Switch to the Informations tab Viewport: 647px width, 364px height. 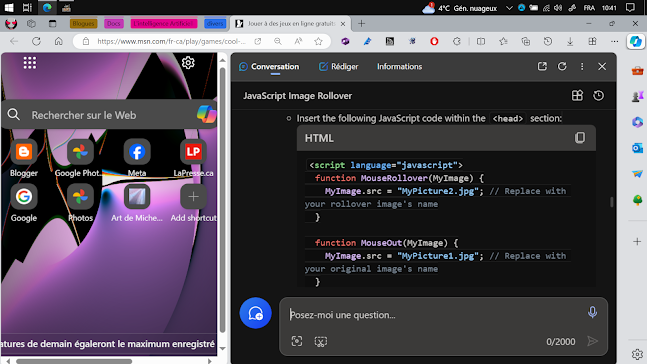click(x=399, y=66)
